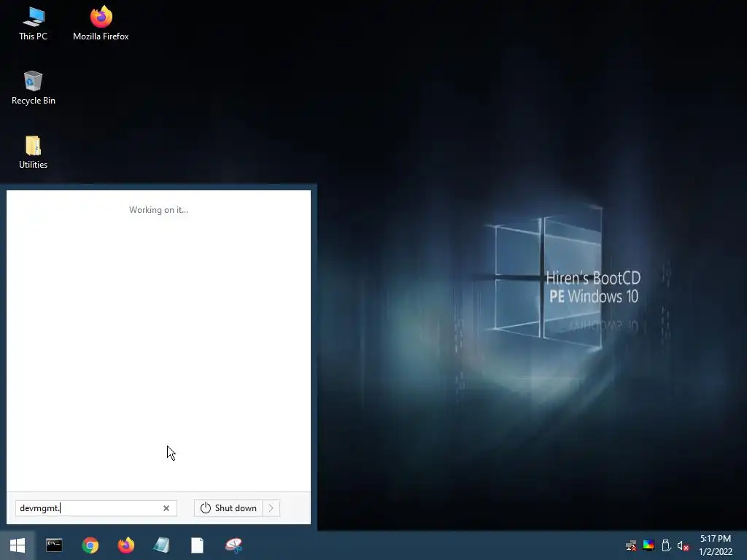Viewport: 747px width, 560px height.
Task: Click the Shut down button
Action: tap(228, 508)
